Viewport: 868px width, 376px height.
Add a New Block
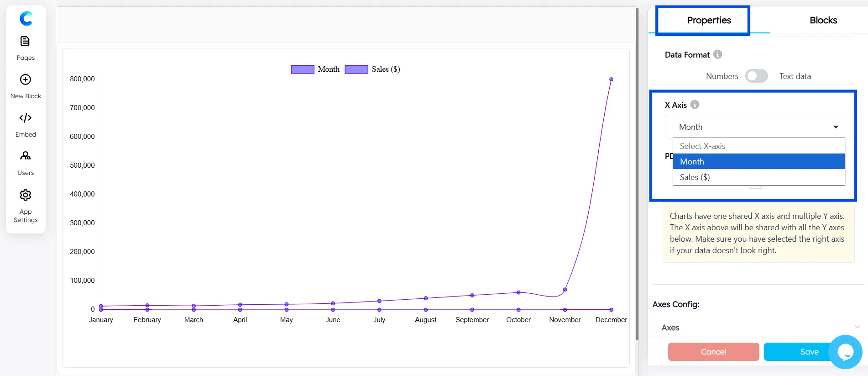26,86
